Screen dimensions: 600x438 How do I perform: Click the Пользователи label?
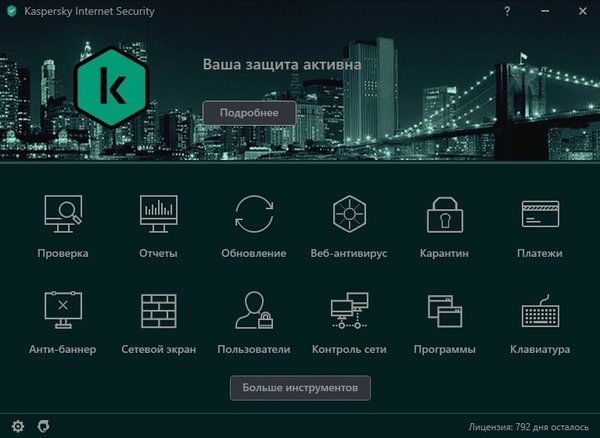click(254, 350)
